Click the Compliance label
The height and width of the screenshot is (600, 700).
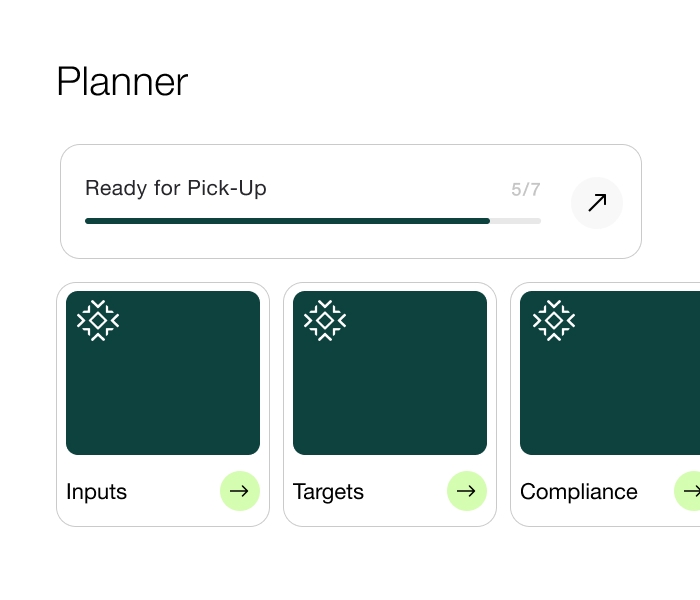(578, 492)
